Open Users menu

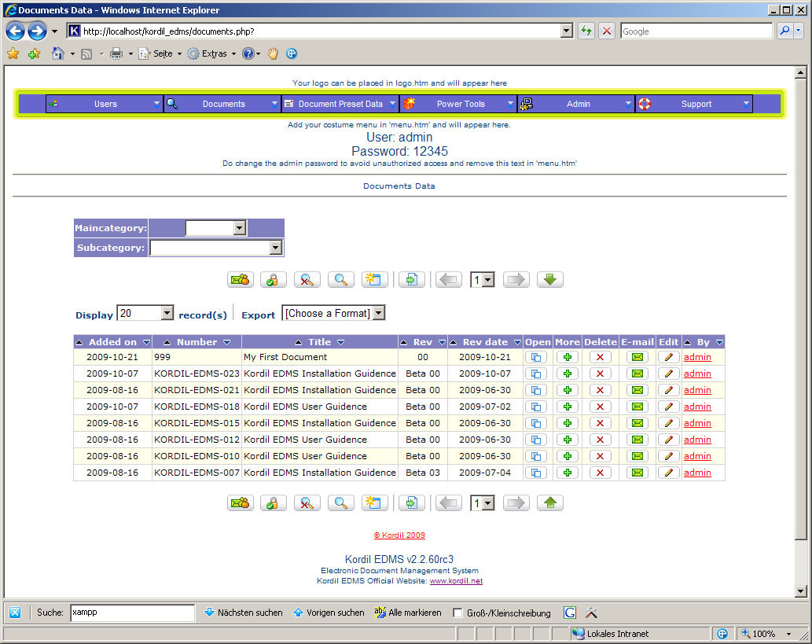105,104
